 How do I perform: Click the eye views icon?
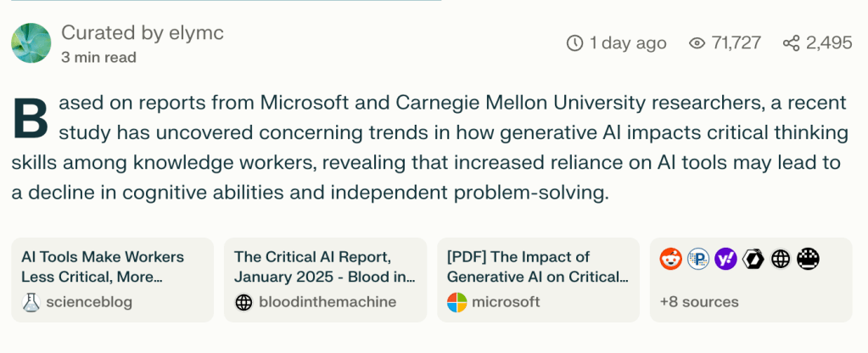[697, 43]
